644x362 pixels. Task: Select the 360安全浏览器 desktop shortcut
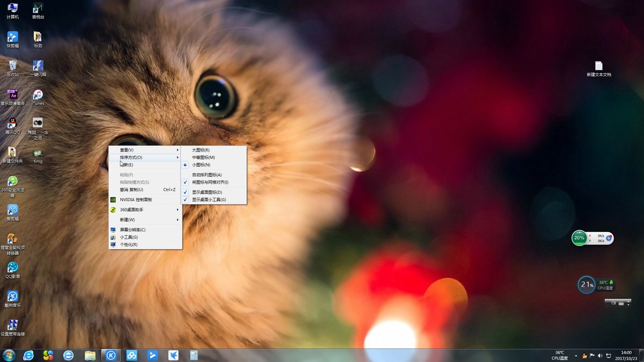(13, 187)
